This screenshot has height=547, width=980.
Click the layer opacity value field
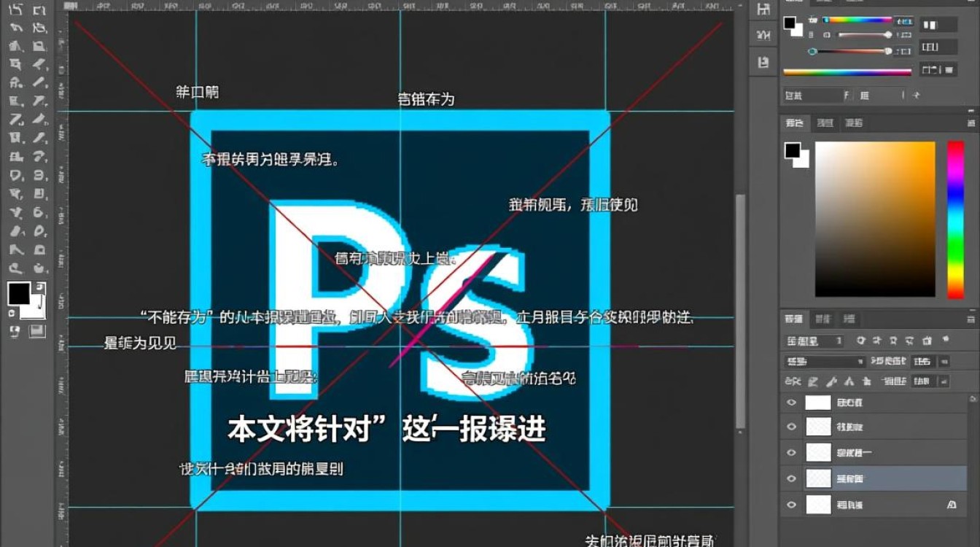[923, 362]
